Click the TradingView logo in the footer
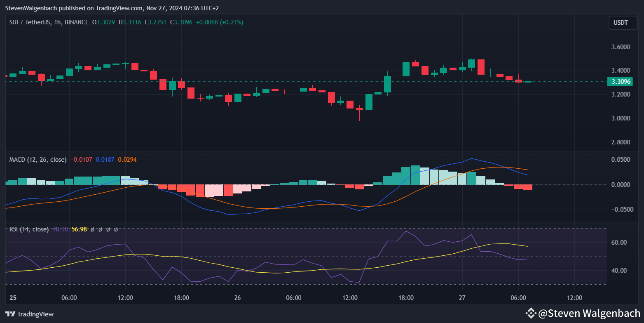This screenshot has width=644, height=323. pos(29,314)
